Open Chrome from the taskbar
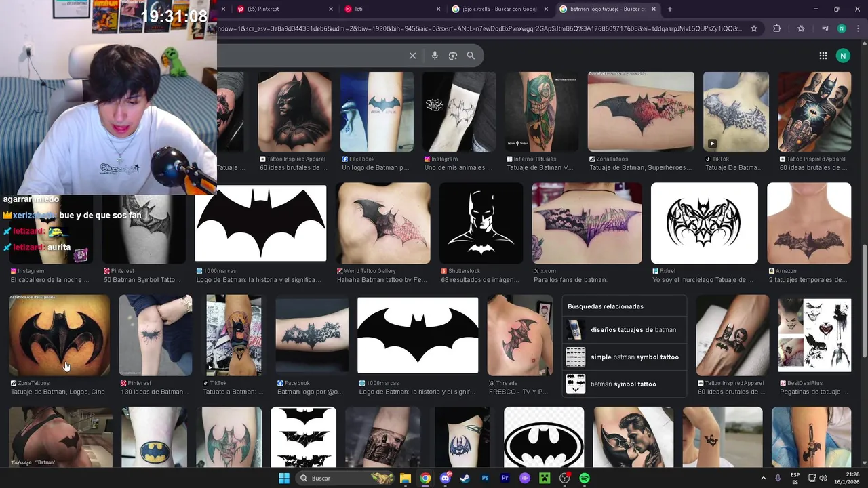 (425, 478)
